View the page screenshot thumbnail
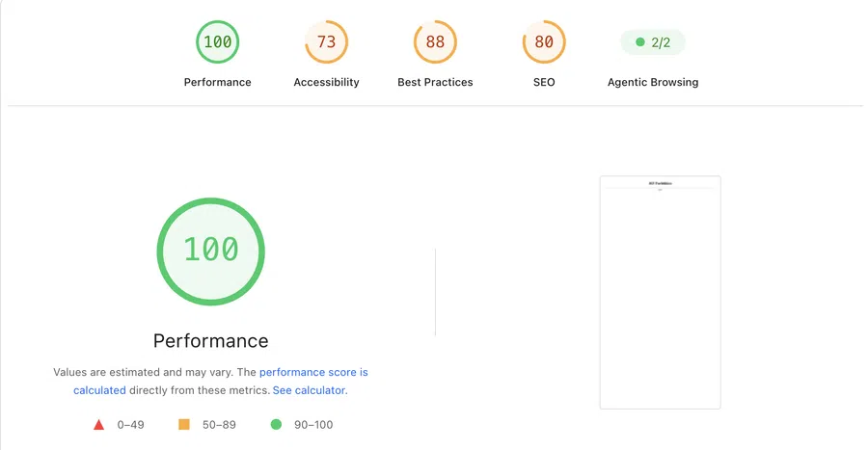The width and height of the screenshot is (868, 450). (661, 292)
